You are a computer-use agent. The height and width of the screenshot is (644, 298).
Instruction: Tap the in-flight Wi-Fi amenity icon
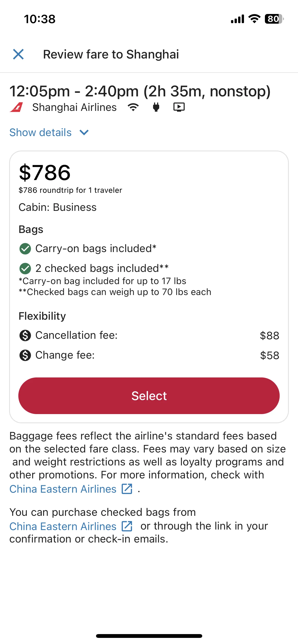[x=133, y=107]
